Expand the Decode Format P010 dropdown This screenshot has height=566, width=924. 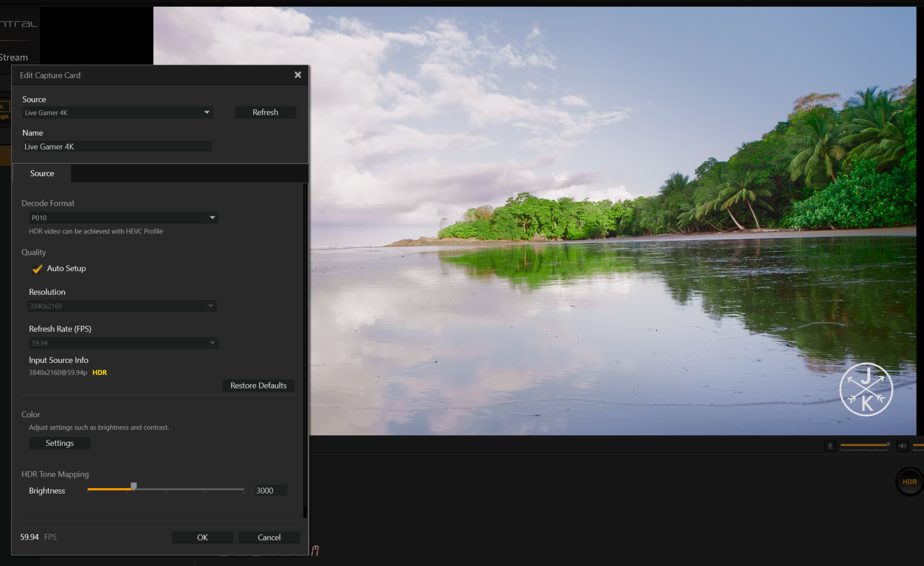124,217
